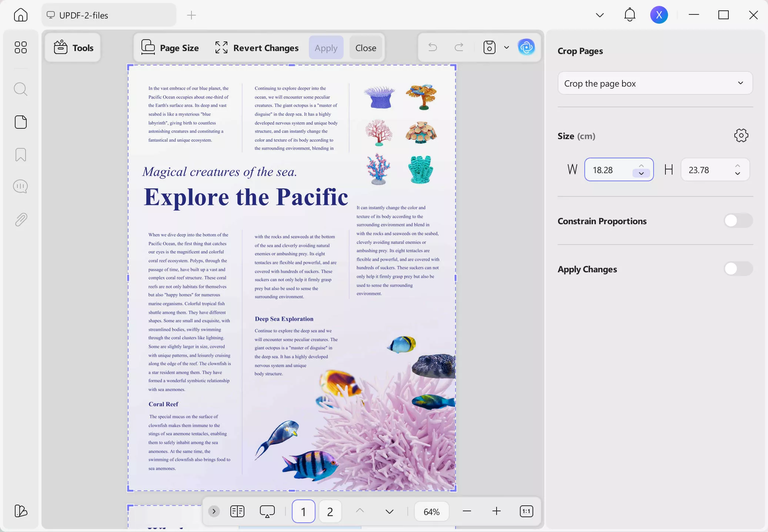Select the UPDF-2-files tab
This screenshot has width=768, height=532.
point(109,15)
